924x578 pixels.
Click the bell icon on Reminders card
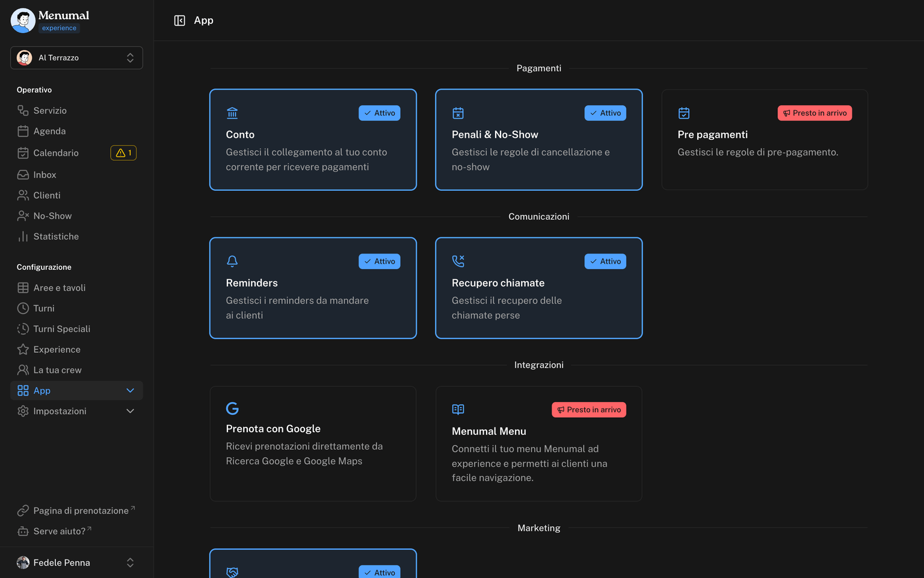(232, 261)
